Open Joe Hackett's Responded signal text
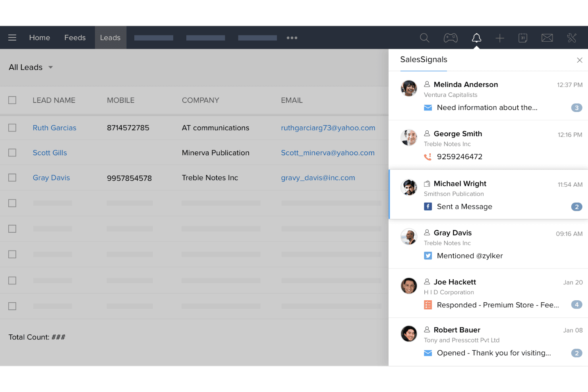Screen dimensions: 588x392 pyautogui.click(x=498, y=305)
